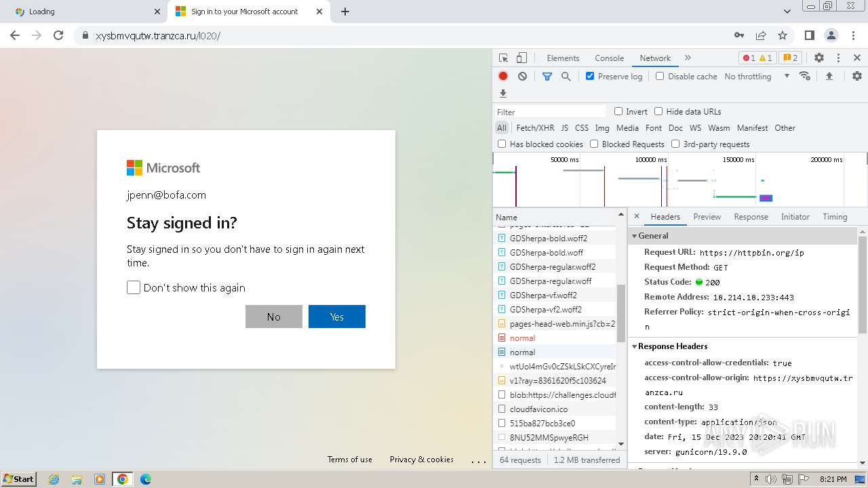Click the No button on sign-in prompt

point(274,317)
